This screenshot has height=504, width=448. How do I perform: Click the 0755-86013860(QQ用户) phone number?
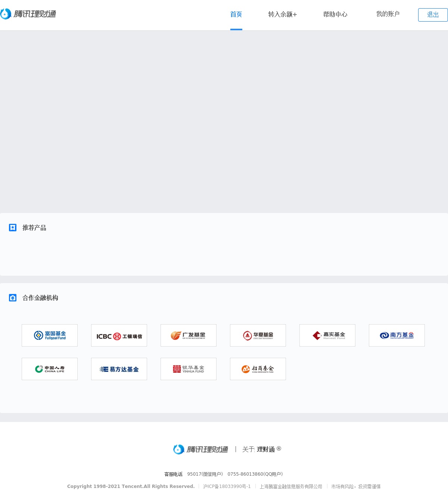(x=255, y=474)
